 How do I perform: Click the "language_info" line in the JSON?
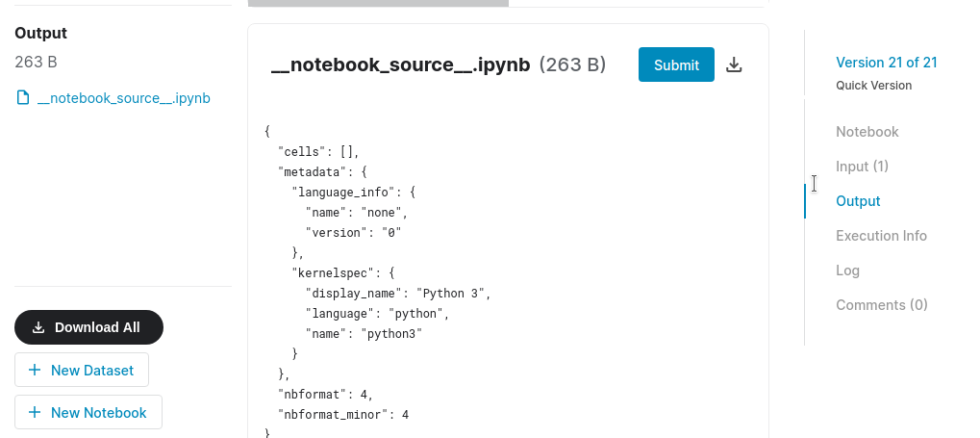[x=354, y=193]
